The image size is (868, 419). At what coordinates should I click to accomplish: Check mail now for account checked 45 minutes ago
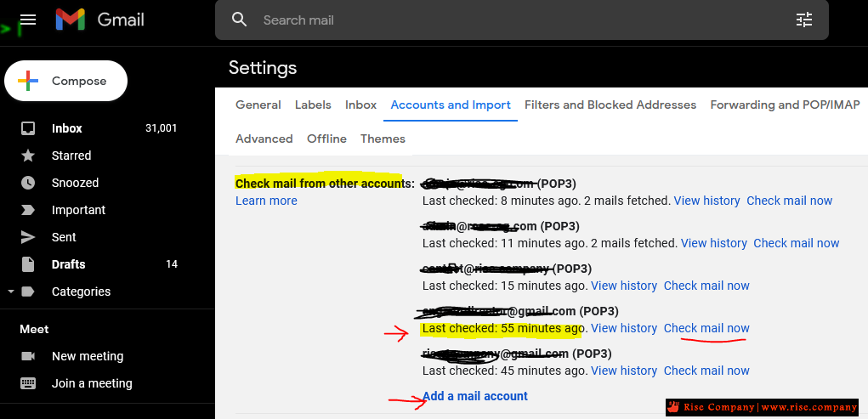coord(706,371)
